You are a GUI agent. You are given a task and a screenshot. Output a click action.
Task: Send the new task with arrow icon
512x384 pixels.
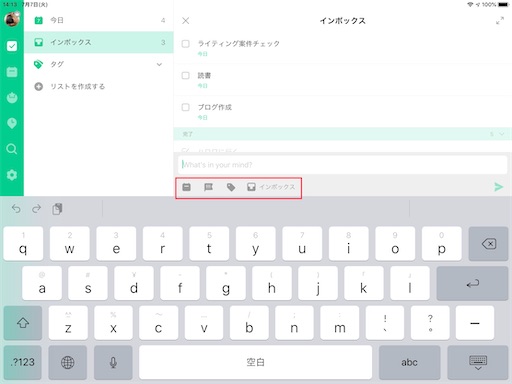click(x=499, y=187)
